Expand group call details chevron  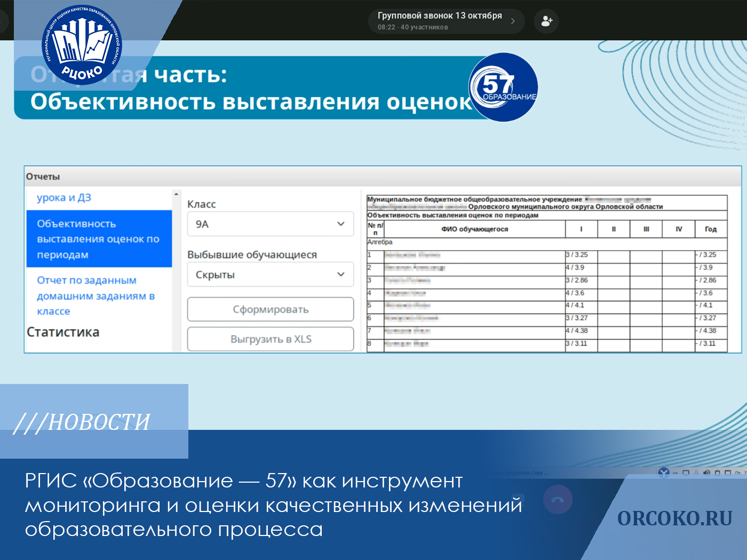click(x=513, y=21)
